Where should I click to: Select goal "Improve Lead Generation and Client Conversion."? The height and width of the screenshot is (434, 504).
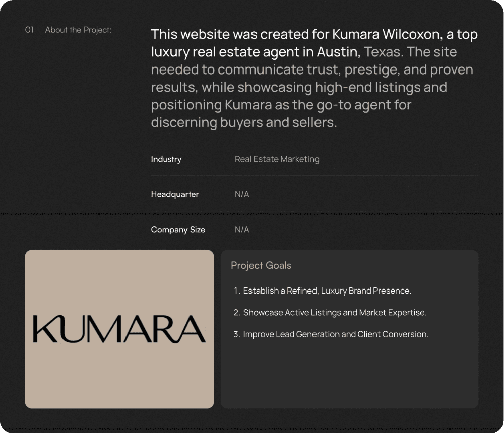(x=336, y=334)
